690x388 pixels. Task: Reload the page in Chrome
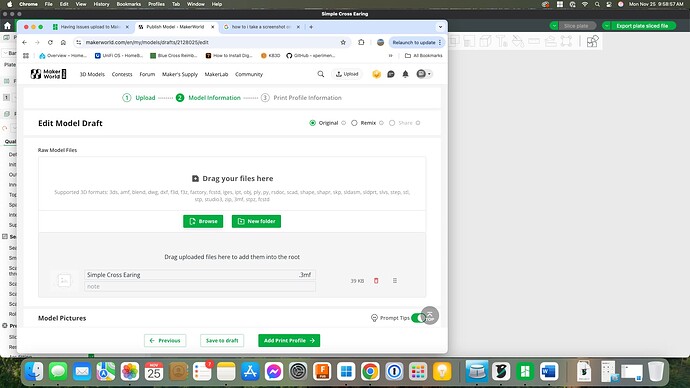(50, 42)
